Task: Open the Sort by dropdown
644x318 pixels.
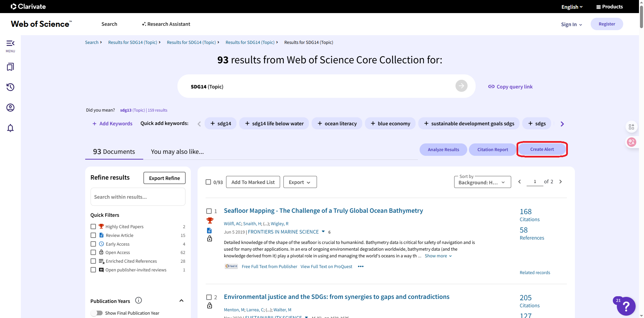Action: tap(482, 182)
